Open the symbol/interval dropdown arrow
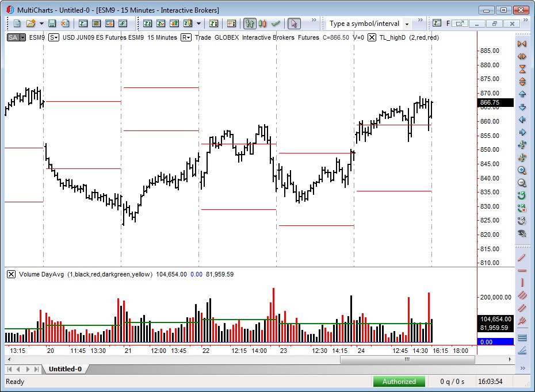The width and height of the screenshot is (535, 392). coord(407,24)
